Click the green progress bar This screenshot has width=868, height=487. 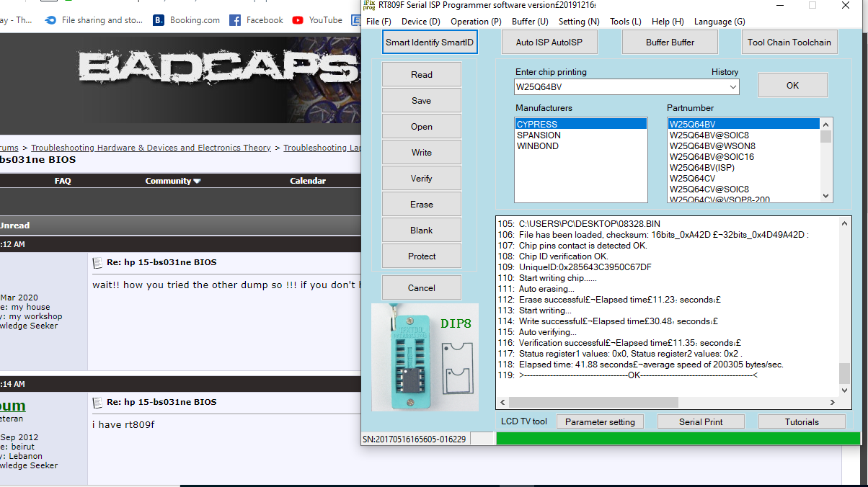pos(678,438)
